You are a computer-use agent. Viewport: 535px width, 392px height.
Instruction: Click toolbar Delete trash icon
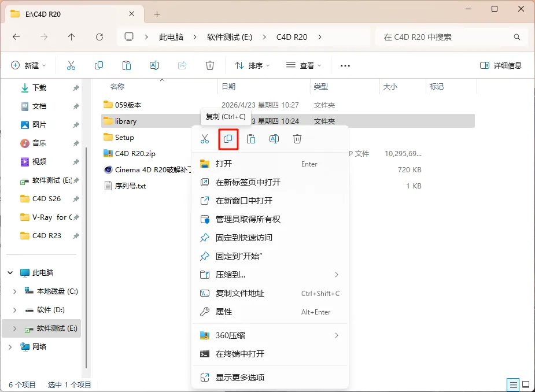click(210, 65)
